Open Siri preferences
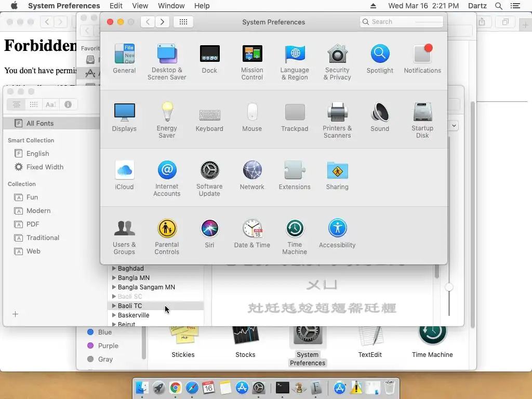 [x=209, y=233]
